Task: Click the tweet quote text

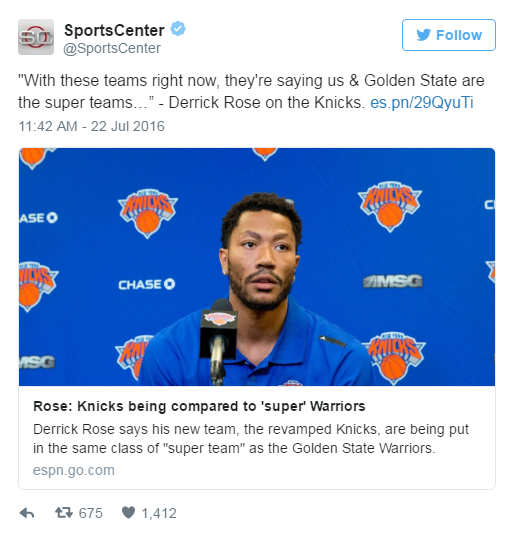Action: point(251,91)
